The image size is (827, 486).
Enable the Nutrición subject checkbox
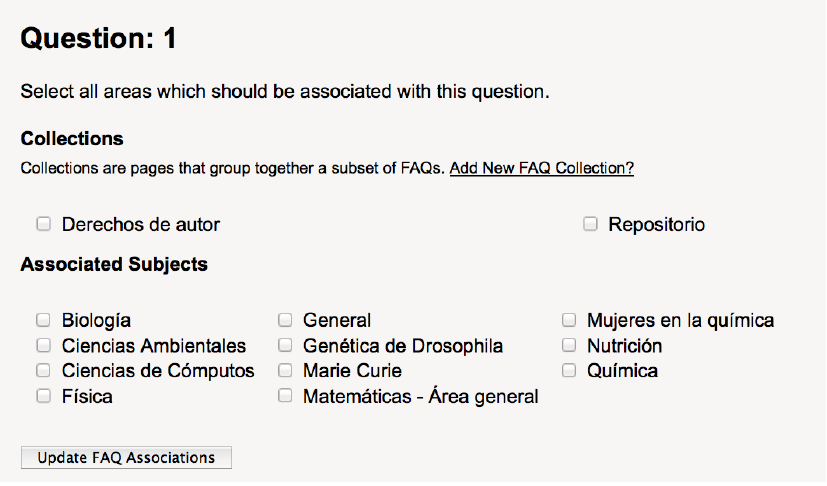tap(568, 345)
